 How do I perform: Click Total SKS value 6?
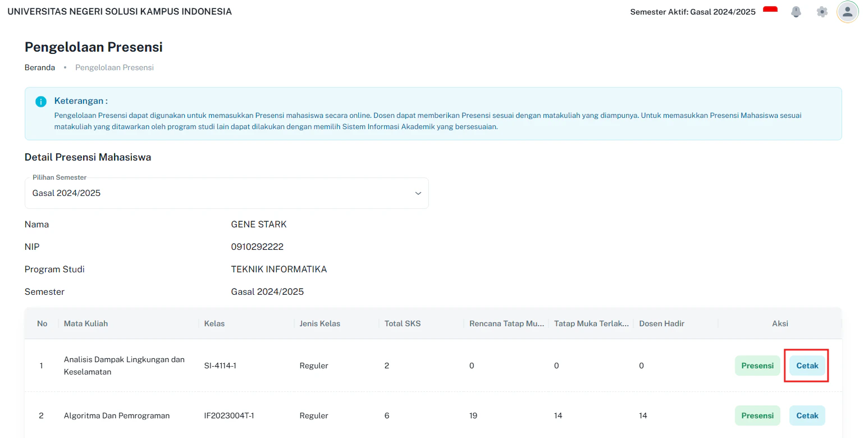[387, 416]
